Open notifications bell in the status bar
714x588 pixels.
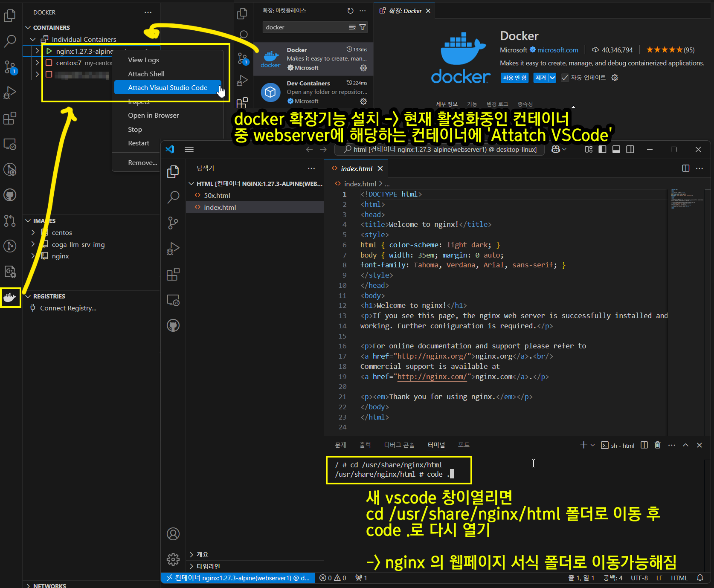coord(700,578)
